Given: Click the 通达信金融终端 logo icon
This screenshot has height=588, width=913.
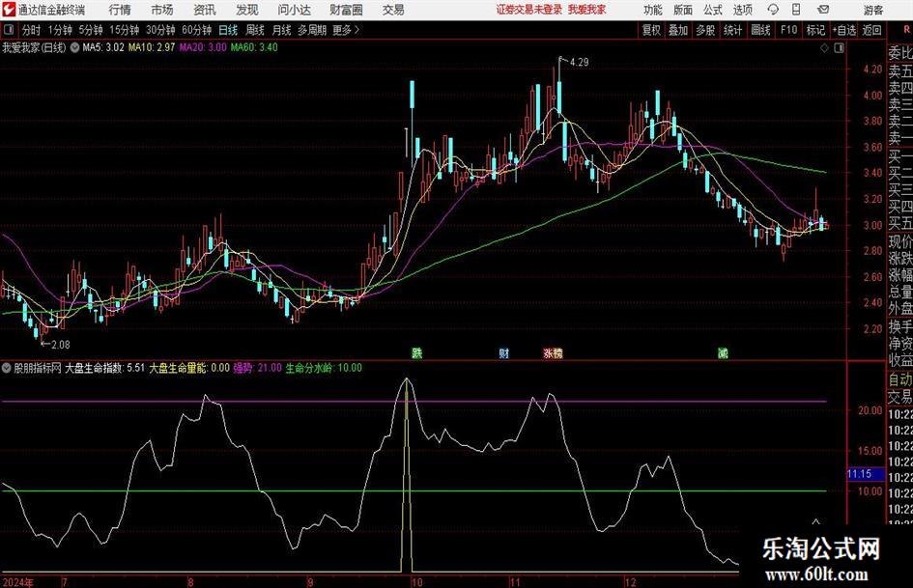Looking at the screenshot, I should pos(9,10).
